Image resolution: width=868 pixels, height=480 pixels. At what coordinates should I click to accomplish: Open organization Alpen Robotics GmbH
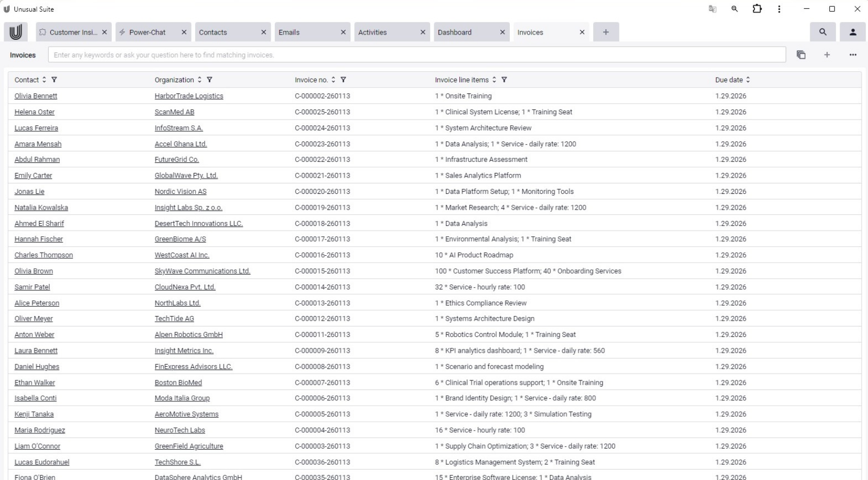click(x=188, y=335)
